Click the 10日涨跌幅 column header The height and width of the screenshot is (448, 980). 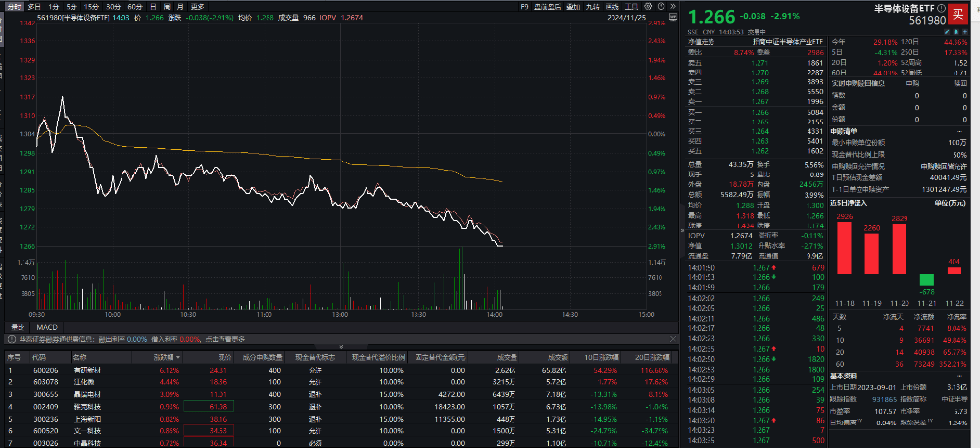coord(605,359)
